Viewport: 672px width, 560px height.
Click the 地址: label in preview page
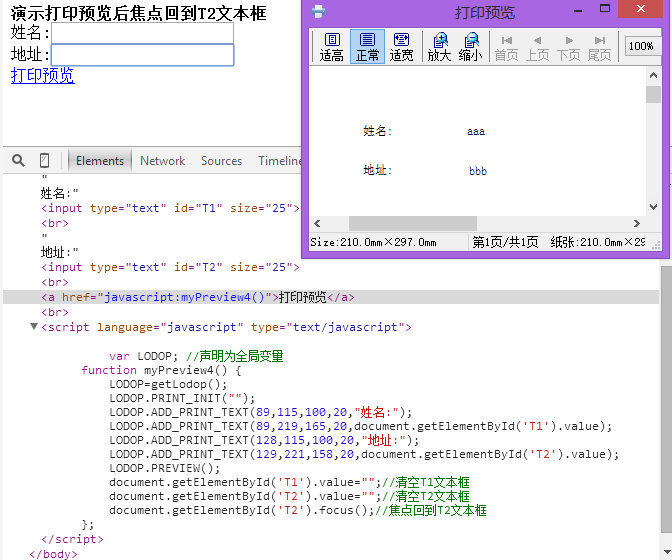coord(378,170)
